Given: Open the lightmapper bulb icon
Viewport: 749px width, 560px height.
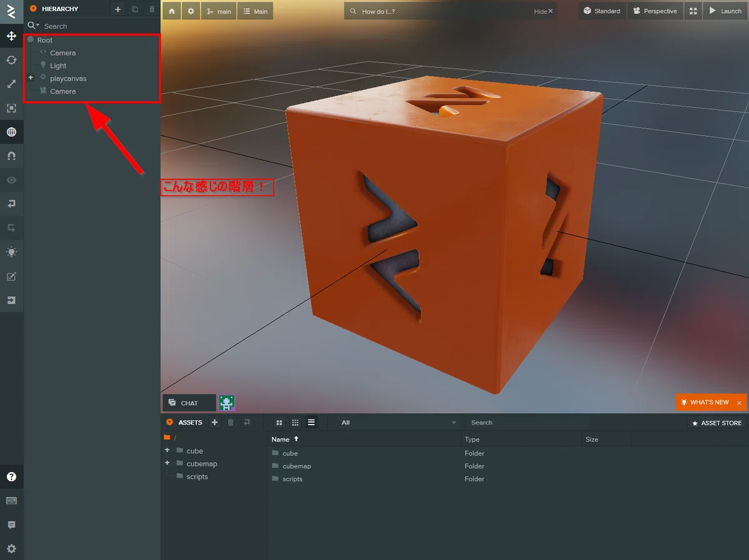Looking at the screenshot, I should click(11, 252).
